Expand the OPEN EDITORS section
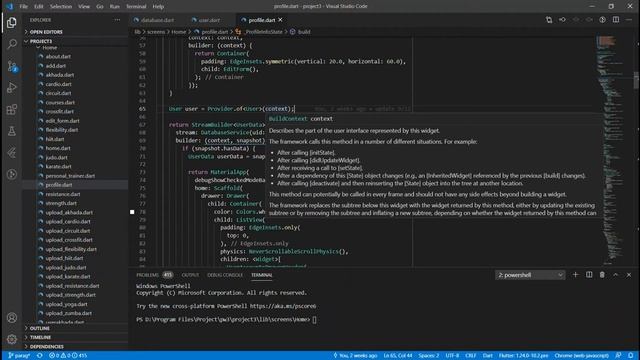Viewport: 640px width, 360px height. pyautogui.click(x=76, y=32)
